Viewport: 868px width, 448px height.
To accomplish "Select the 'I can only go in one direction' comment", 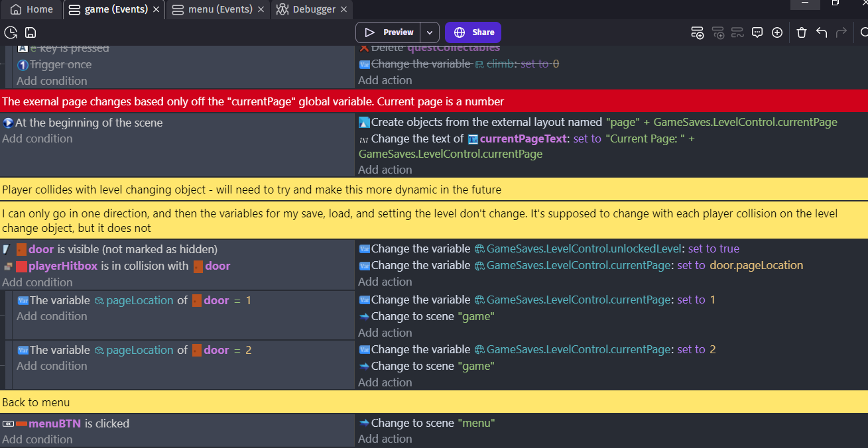I will (x=434, y=221).
